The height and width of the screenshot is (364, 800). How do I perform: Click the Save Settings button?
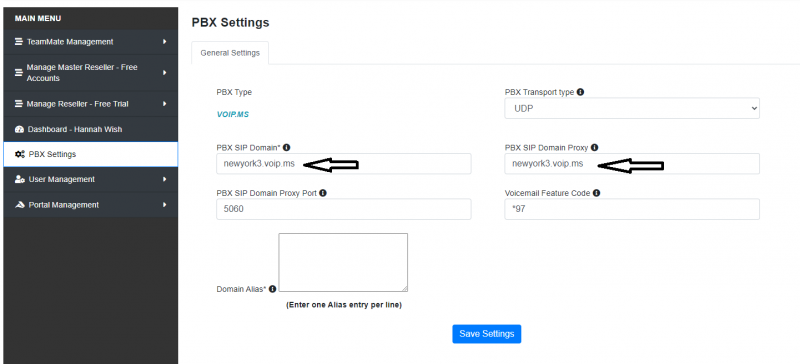point(487,334)
